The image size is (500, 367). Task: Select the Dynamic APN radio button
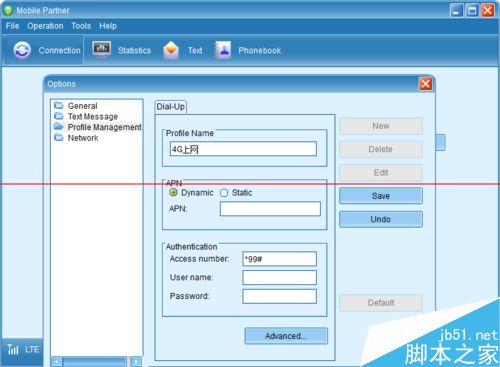(173, 193)
